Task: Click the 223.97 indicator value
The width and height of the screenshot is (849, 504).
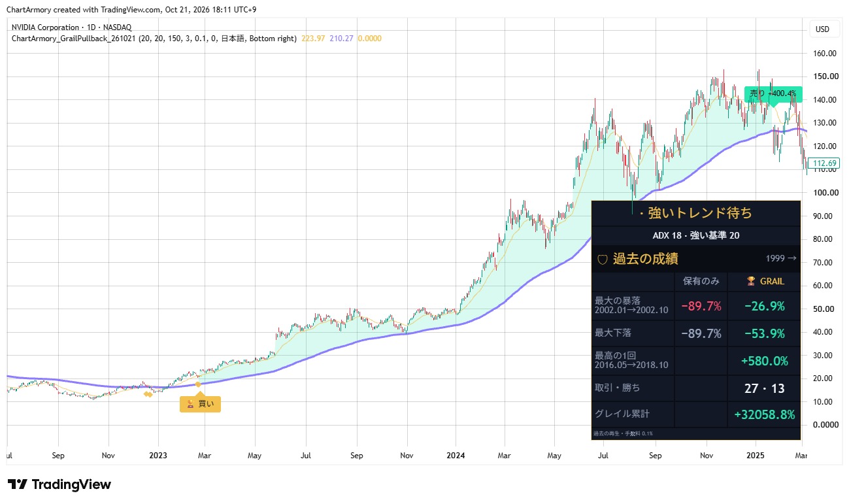Action: coord(313,39)
